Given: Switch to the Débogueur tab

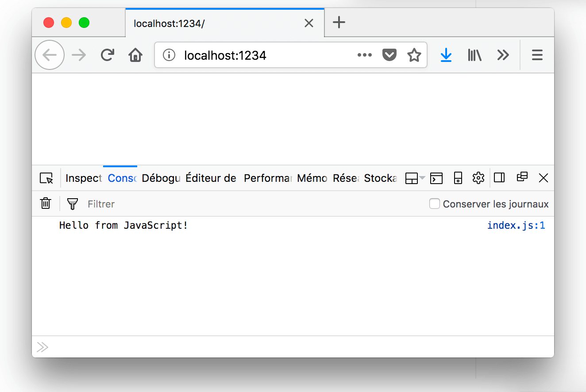Looking at the screenshot, I should (161, 178).
